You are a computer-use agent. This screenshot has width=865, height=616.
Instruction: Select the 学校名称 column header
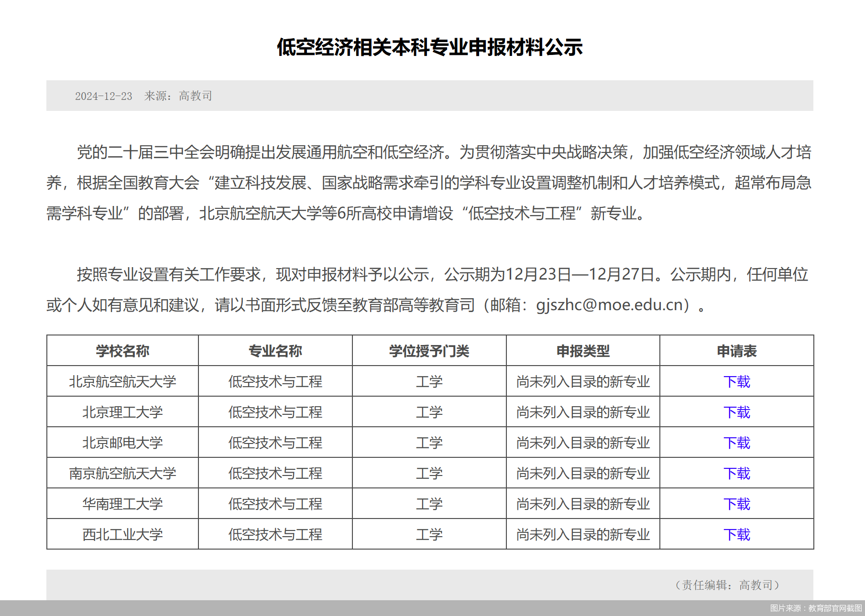122,351
